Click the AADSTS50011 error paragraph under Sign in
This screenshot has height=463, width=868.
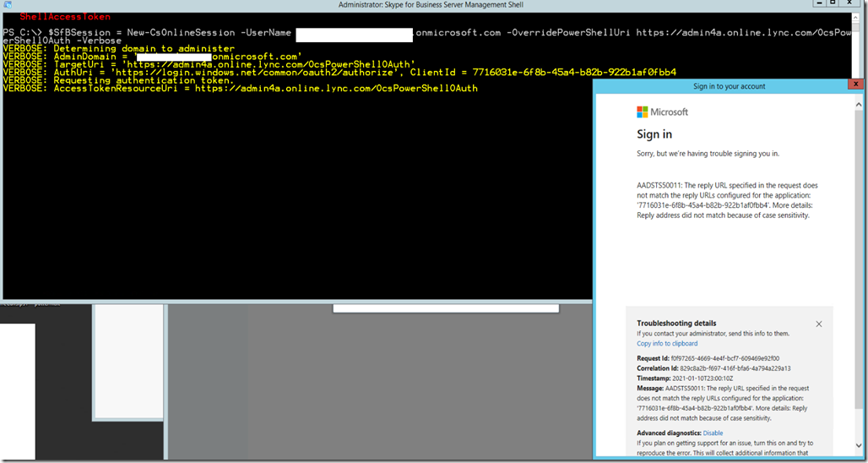(727, 200)
